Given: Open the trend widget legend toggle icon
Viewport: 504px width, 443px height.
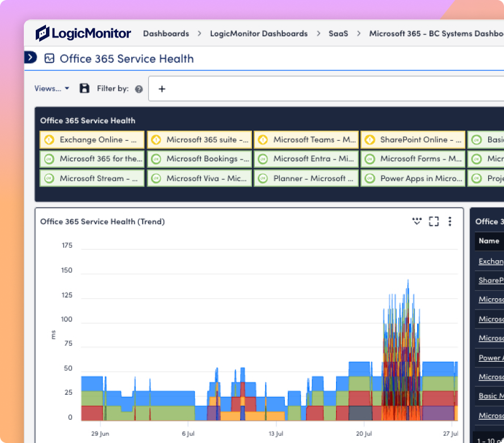Looking at the screenshot, I should coord(417,221).
